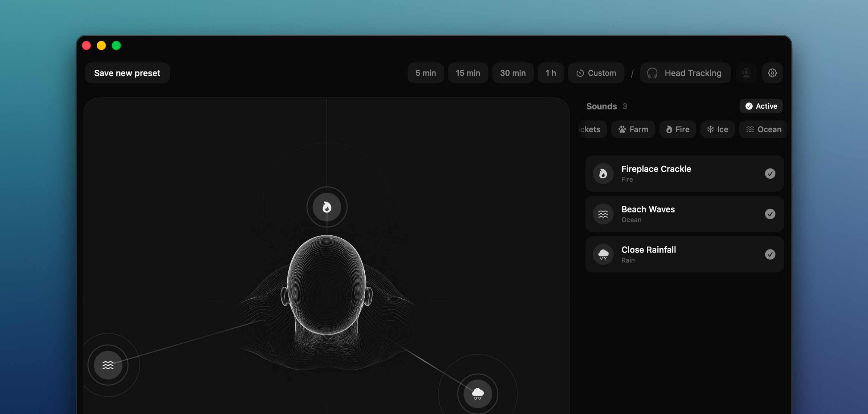Filter sounds by the Fire category
Viewport: 868px width, 414px height.
[678, 129]
